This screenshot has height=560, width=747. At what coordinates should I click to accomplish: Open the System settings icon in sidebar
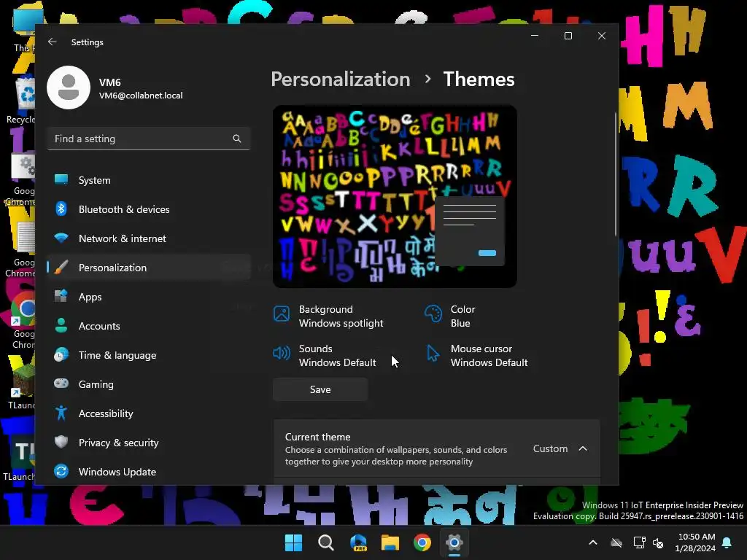point(61,179)
